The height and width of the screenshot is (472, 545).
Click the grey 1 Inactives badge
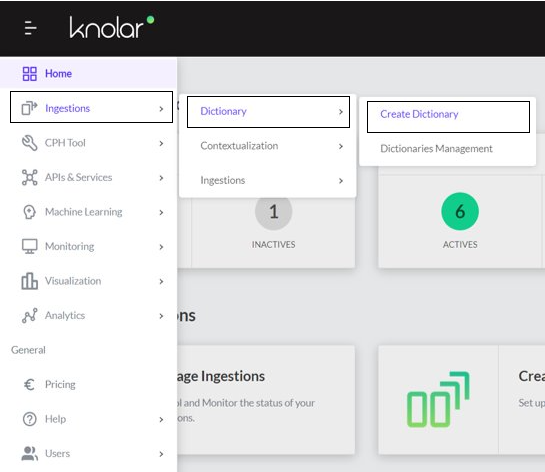pyautogui.click(x=274, y=211)
